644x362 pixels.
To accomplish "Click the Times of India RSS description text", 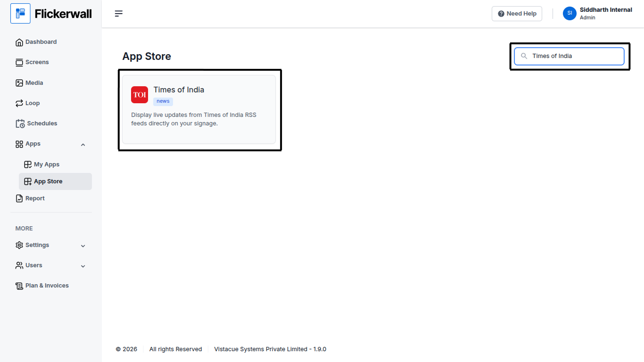I will pos(194,119).
